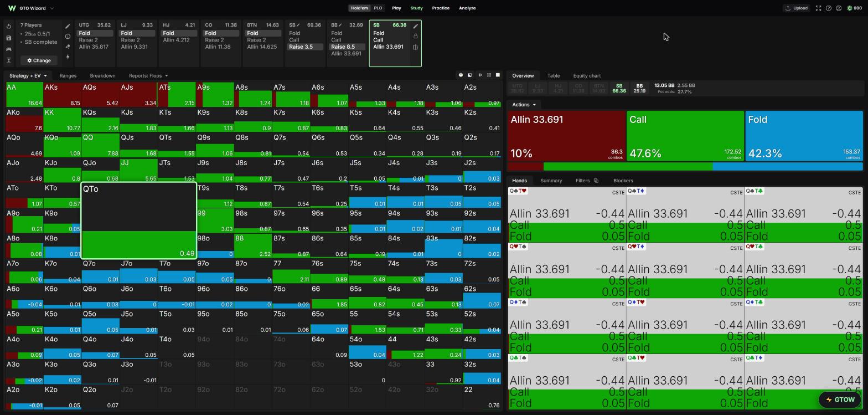Image resolution: width=868 pixels, height=415 pixels.
Task: Click the GTO Wizard logo icon
Action: click(x=12, y=8)
